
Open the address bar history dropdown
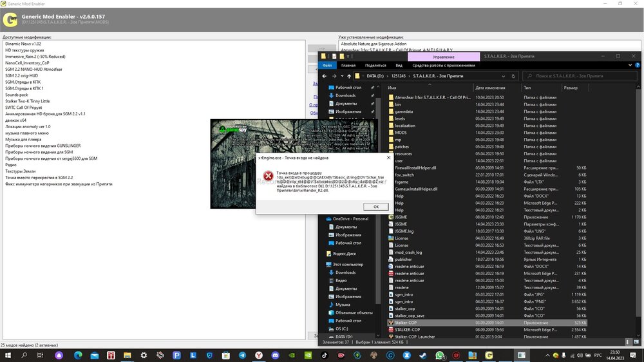pyautogui.click(x=504, y=76)
